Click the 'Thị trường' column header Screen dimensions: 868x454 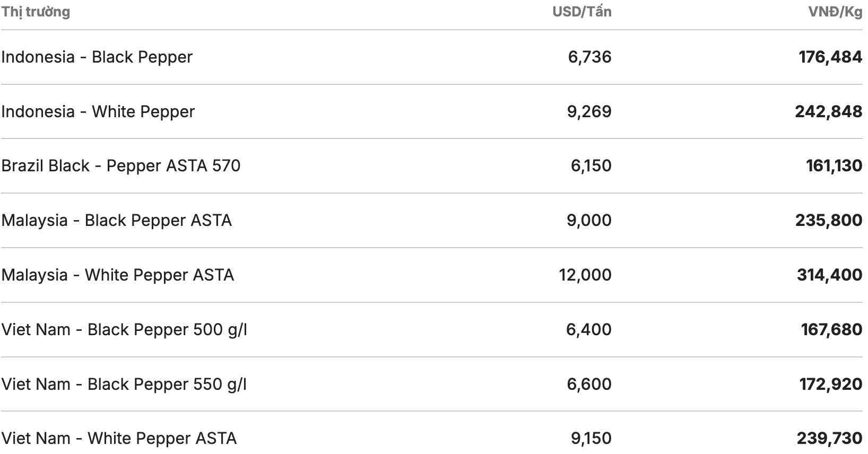click(x=36, y=12)
